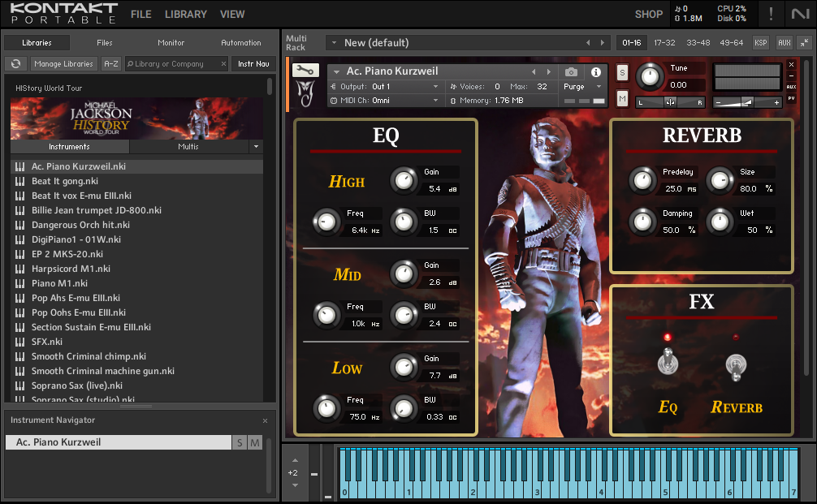Image resolution: width=817 pixels, height=504 pixels.
Task: Toggle the AUX rack button
Action: (785, 43)
